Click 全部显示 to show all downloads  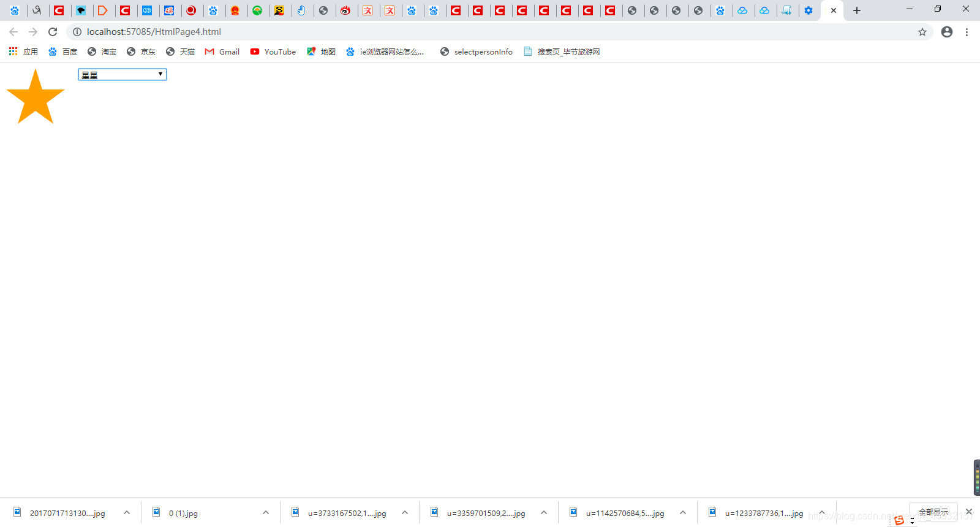pyautogui.click(x=933, y=512)
